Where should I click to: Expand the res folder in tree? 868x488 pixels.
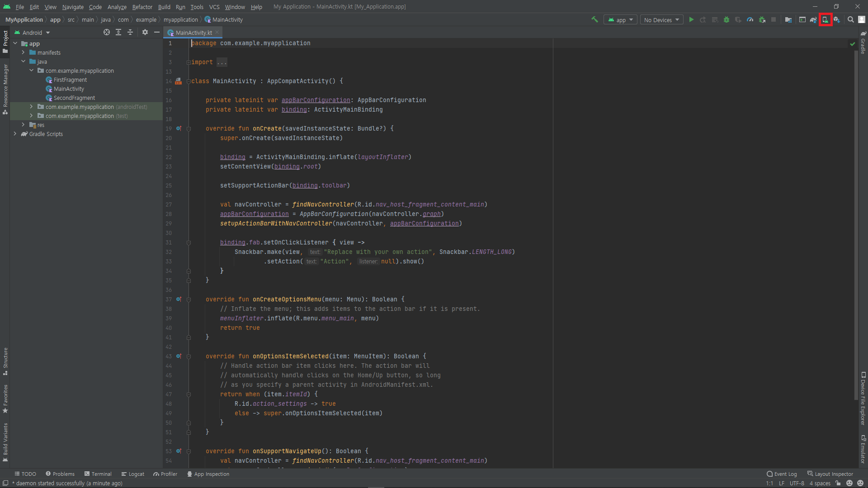pos(24,125)
